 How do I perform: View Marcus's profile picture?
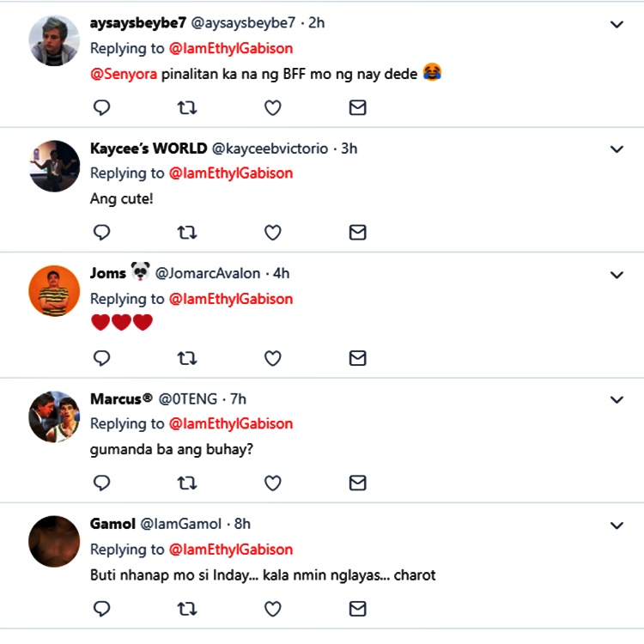coord(54,416)
